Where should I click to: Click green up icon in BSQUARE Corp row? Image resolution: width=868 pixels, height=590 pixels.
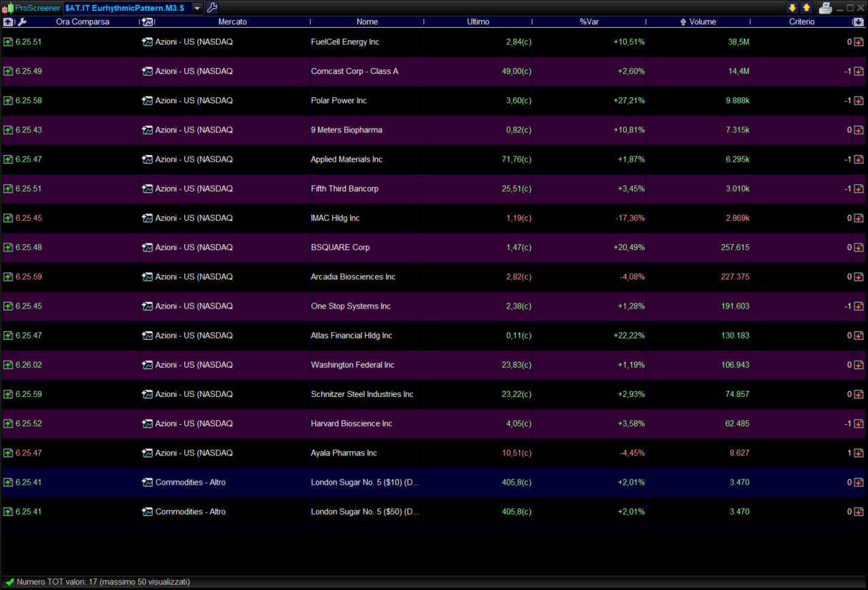point(8,247)
